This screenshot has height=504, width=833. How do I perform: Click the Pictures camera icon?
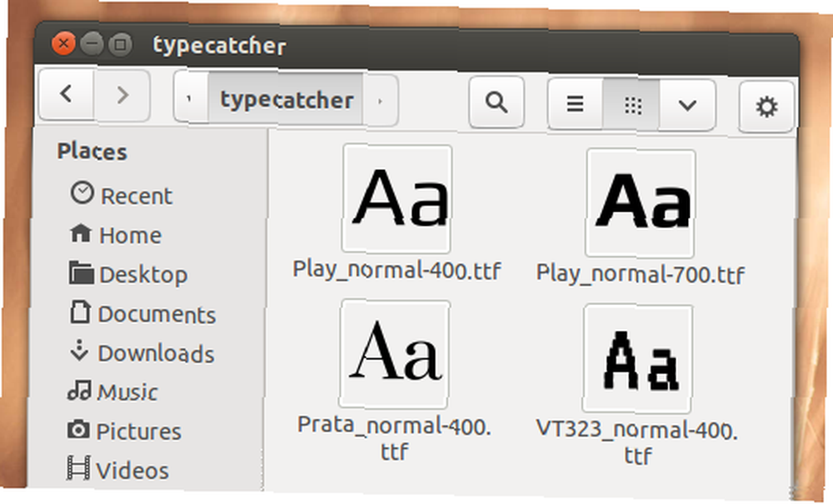coord(78,429)
